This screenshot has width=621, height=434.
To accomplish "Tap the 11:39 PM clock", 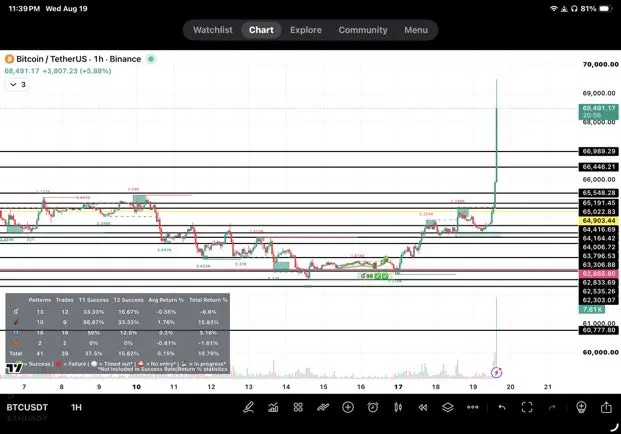I will coord(24,9).
